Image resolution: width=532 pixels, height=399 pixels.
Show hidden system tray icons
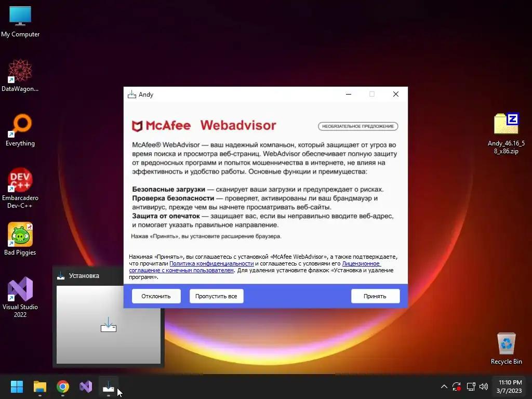444,387
